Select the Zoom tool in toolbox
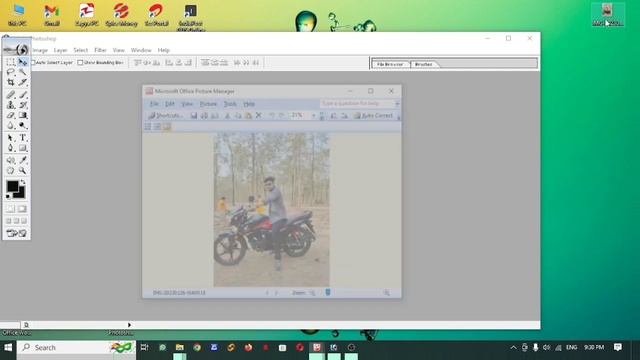This screenshot has height=360, width=640. coord(23,171)
